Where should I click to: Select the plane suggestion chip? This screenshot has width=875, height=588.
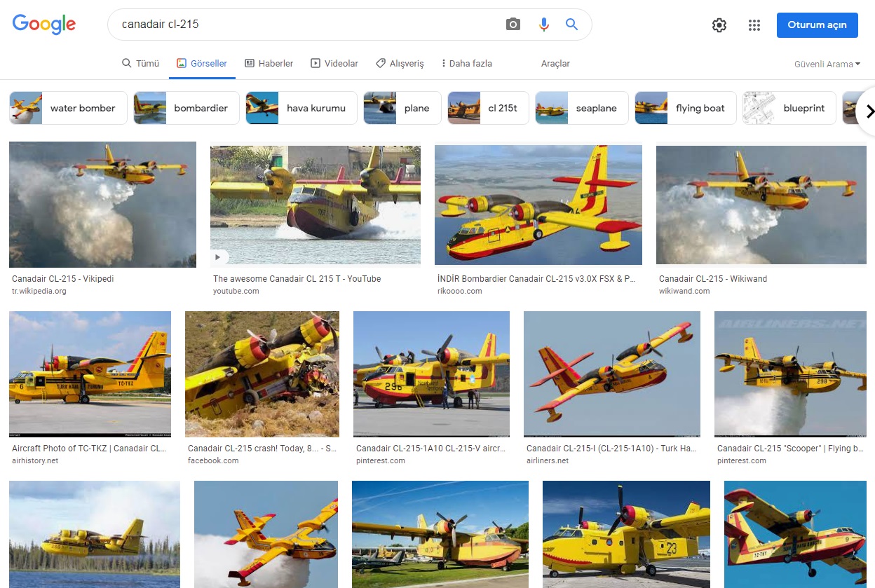(402, 108)
